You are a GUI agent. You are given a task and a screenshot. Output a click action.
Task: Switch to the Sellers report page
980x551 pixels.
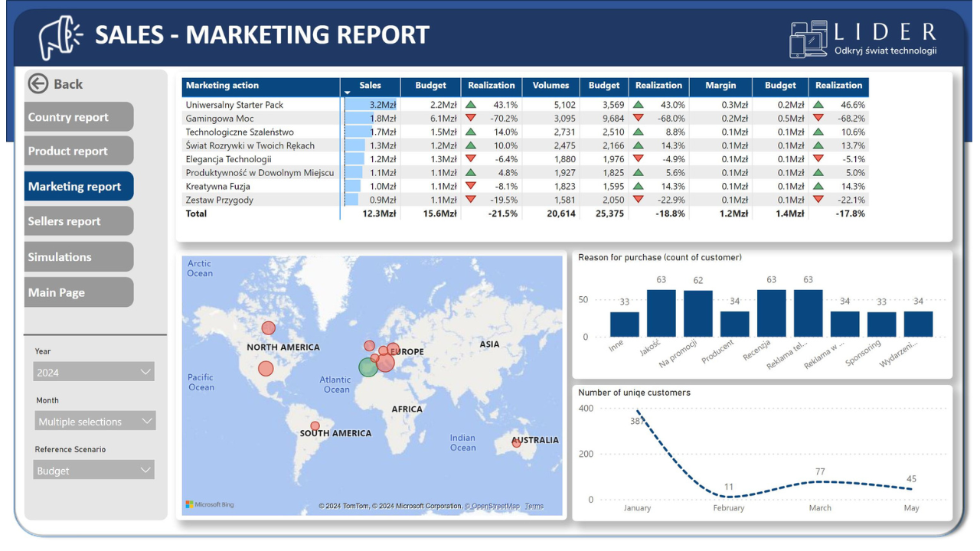point(79,221)
